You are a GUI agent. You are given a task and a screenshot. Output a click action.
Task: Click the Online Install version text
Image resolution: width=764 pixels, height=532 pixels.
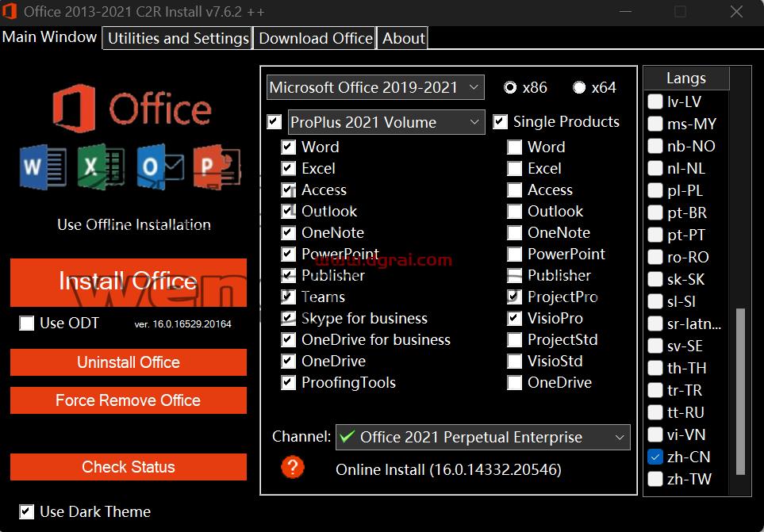(448, 469)
